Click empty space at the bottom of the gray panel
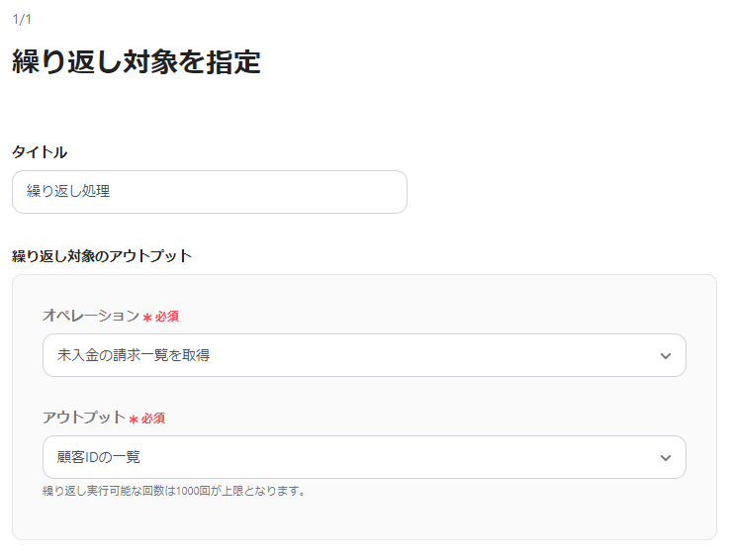Screen dimensions: 733x560 tap(364, 519)
